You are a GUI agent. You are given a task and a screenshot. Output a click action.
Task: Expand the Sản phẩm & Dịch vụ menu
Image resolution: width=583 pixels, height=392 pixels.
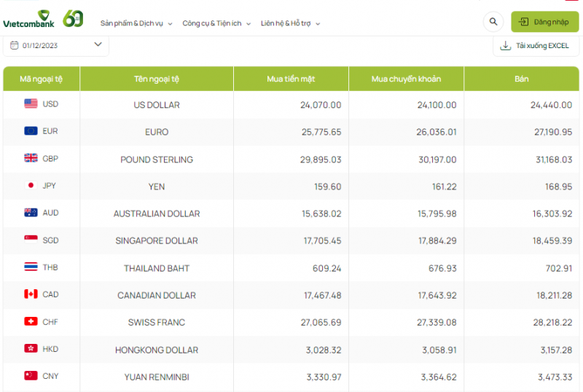point(136,23)
